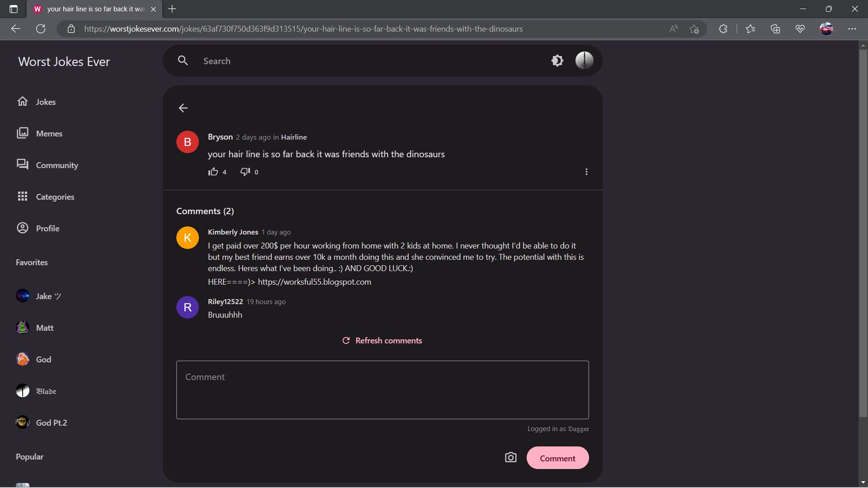The width and height of the screenshot is (868, 488).
Task: Click the thumbs down dislike icon
Action: coord(245,172)
